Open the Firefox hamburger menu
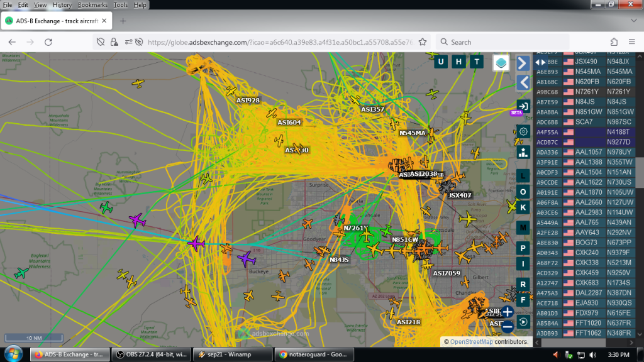The width and height of the screenshot is (644, 362). 632,42
